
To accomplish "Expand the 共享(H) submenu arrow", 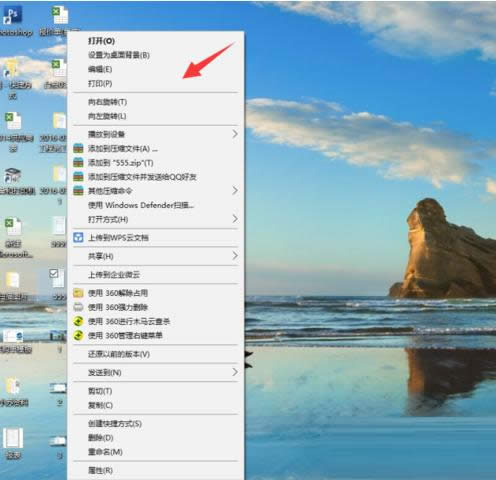I will pos(235,256).
